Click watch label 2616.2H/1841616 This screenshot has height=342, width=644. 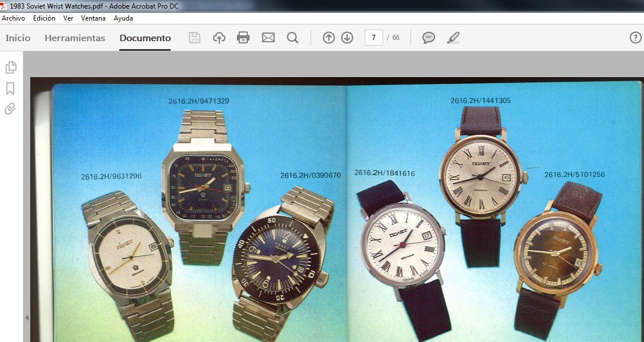click(384, 173)
